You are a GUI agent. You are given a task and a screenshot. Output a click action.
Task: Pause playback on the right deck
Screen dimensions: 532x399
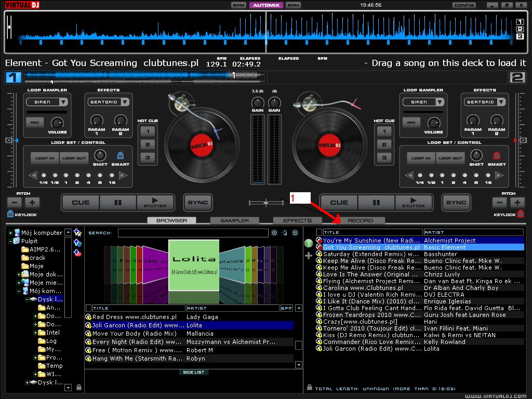click(376, 203)
